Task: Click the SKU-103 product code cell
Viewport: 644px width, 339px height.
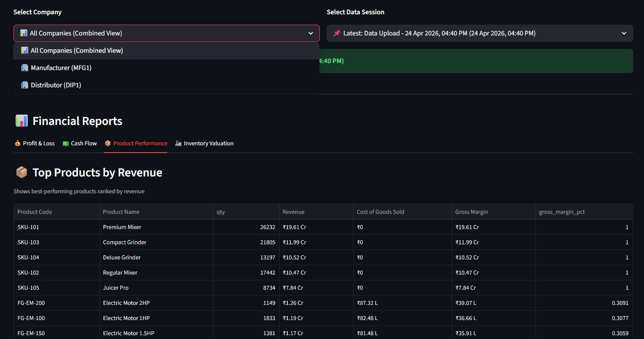Action: tap(56, 242)
